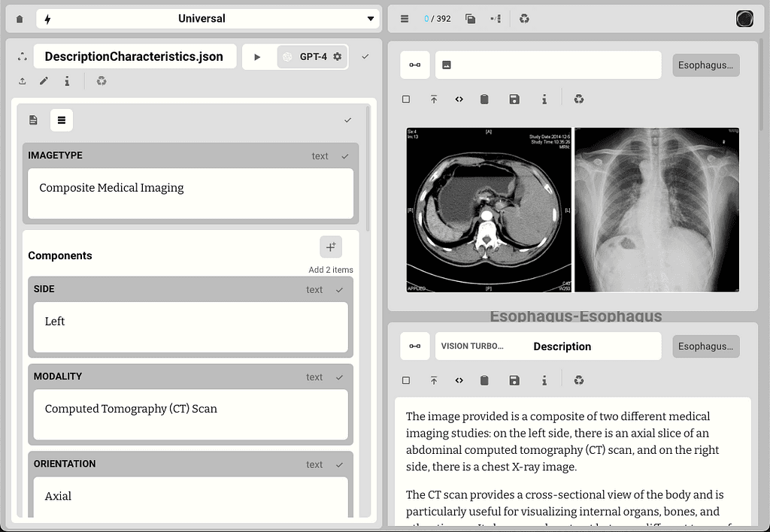Viewport: 770px width, 532px height.
Task: Click the save icon on image card
Action: 514,99
